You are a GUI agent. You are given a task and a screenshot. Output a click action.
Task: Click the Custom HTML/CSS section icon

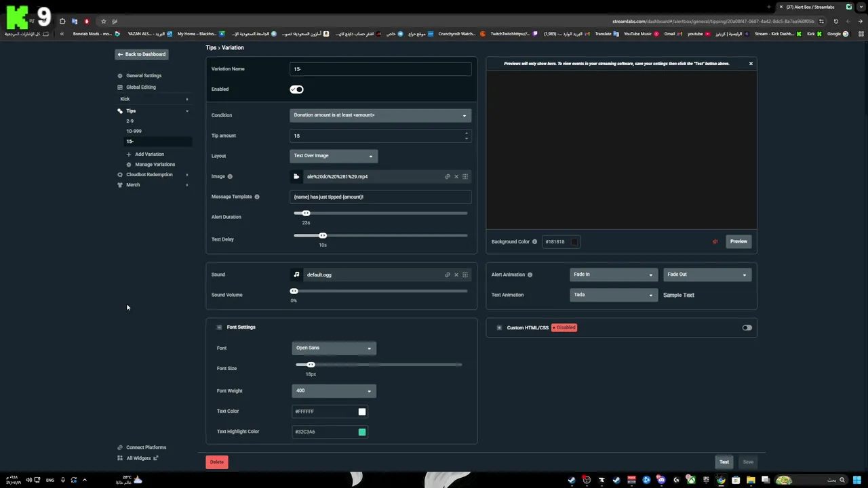(x=499, y=327)
